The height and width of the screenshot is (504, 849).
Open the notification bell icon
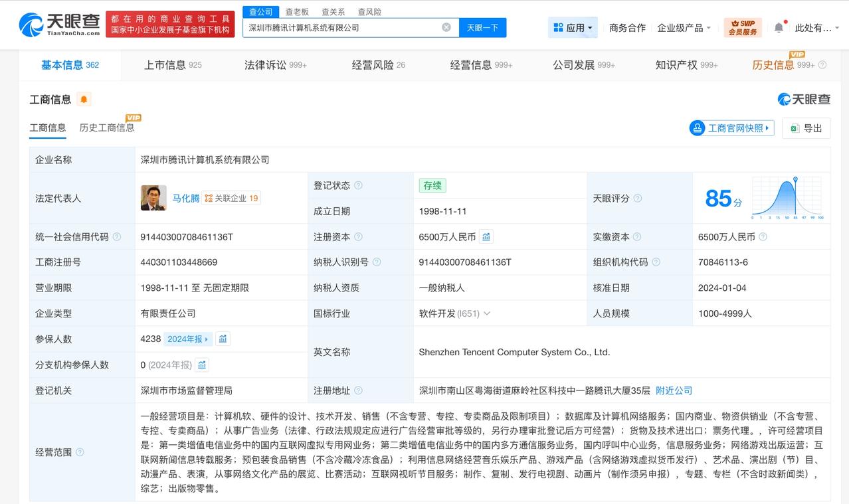click(778, 27)
